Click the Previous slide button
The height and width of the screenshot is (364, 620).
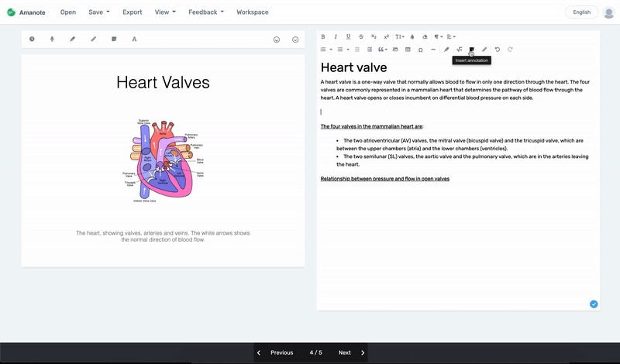pos(275,352)
